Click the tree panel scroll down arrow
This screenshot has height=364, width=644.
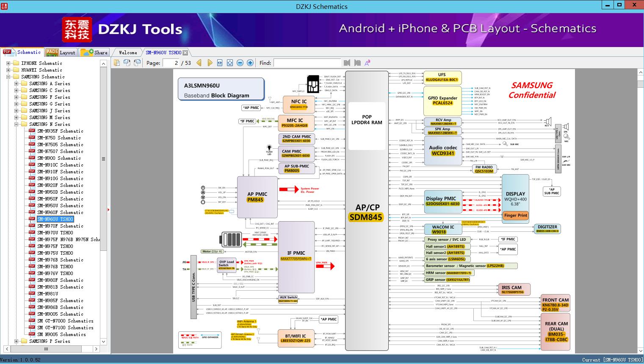103,342
